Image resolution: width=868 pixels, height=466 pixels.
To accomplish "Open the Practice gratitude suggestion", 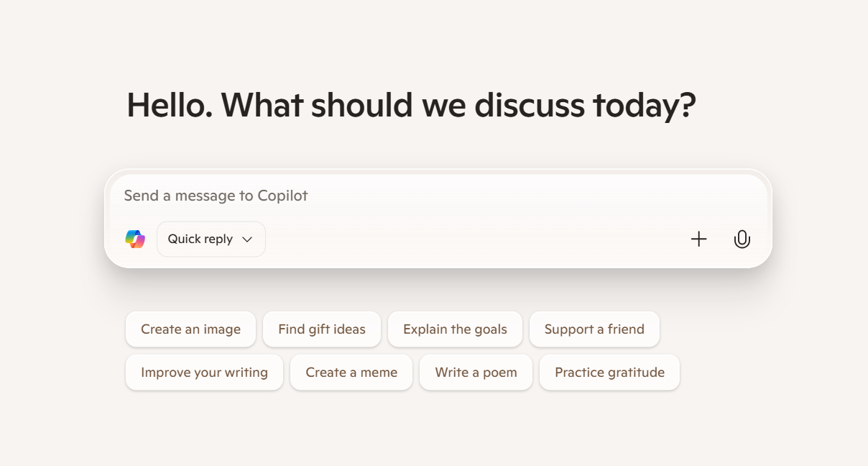I will (x=609, y=373).
